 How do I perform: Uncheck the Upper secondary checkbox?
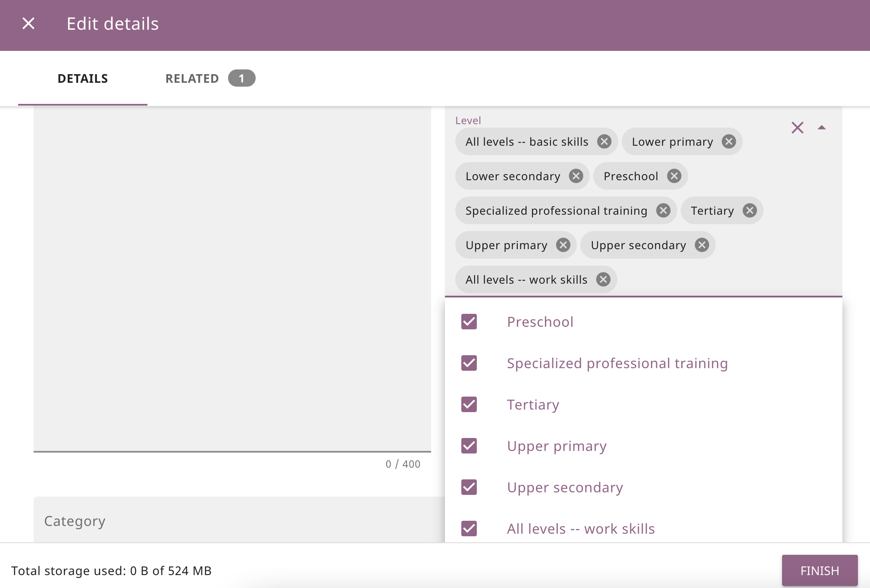tap(469, 487)
